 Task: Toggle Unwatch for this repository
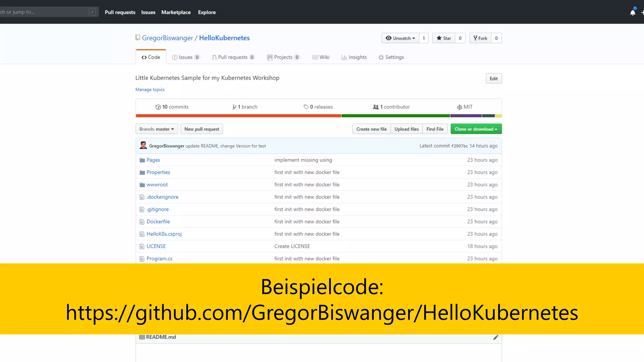coord(400,38)
